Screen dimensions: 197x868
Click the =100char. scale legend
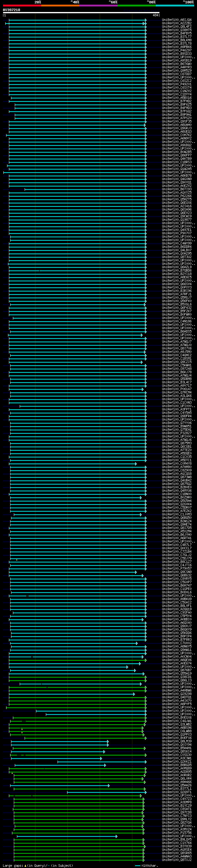[x=146, y=865]
